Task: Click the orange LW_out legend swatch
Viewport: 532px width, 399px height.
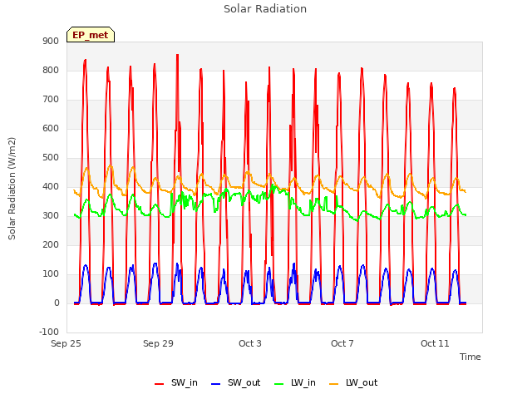Action: pos(334,384)
